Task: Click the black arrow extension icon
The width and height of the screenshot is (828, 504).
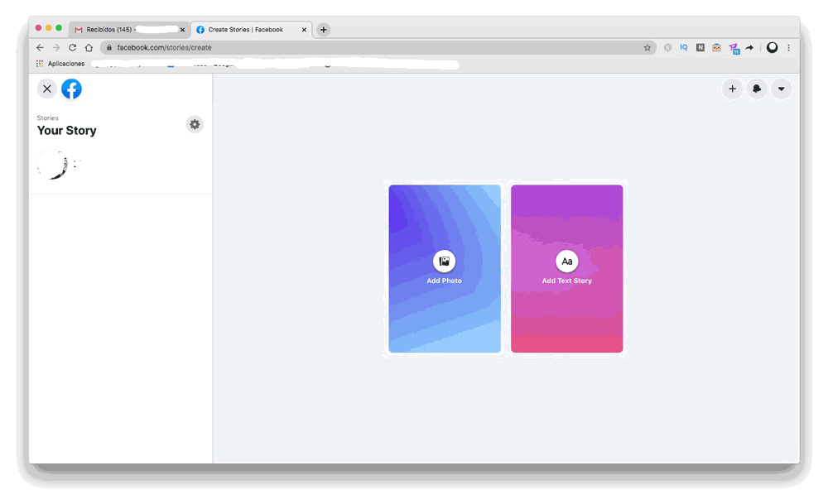Action: coord(749,47)
